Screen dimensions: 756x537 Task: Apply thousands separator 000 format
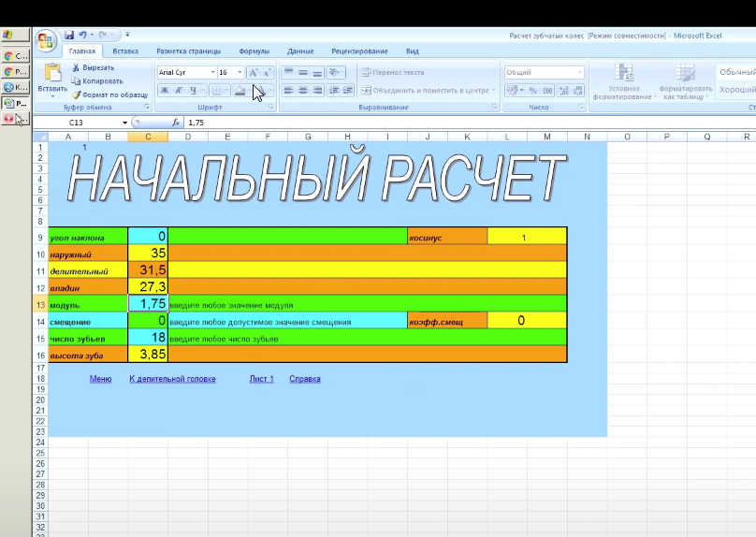coord(547,90)
